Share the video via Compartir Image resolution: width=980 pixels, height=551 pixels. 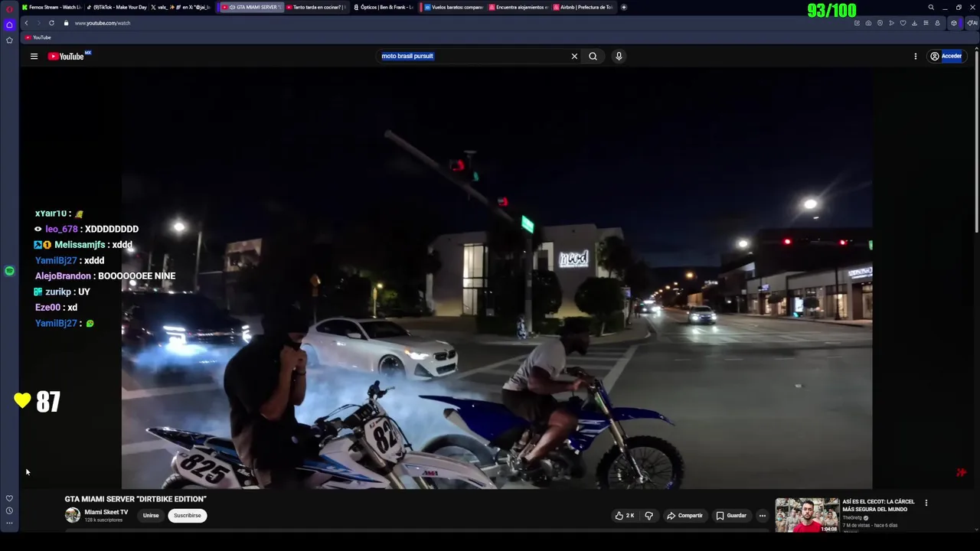click(684, 516)
